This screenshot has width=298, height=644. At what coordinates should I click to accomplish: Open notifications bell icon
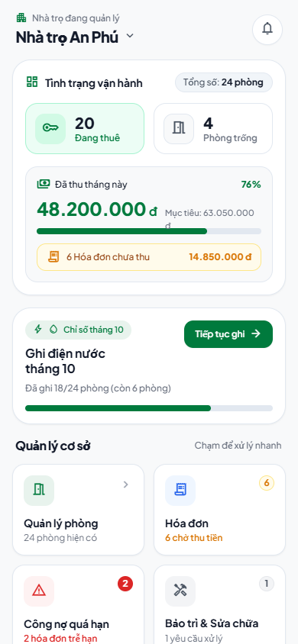pos(267,29)
